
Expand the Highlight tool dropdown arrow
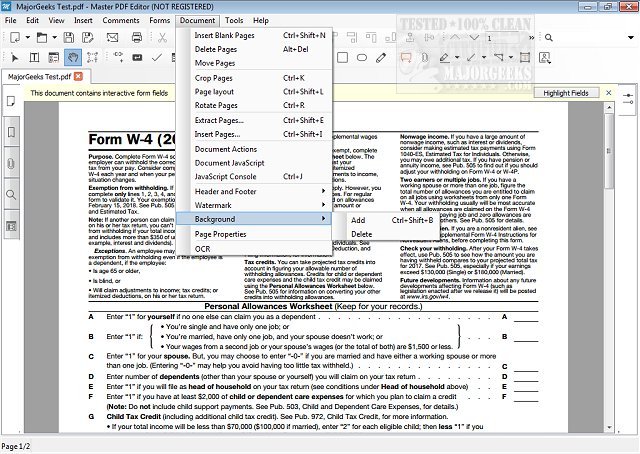[457, 58]
